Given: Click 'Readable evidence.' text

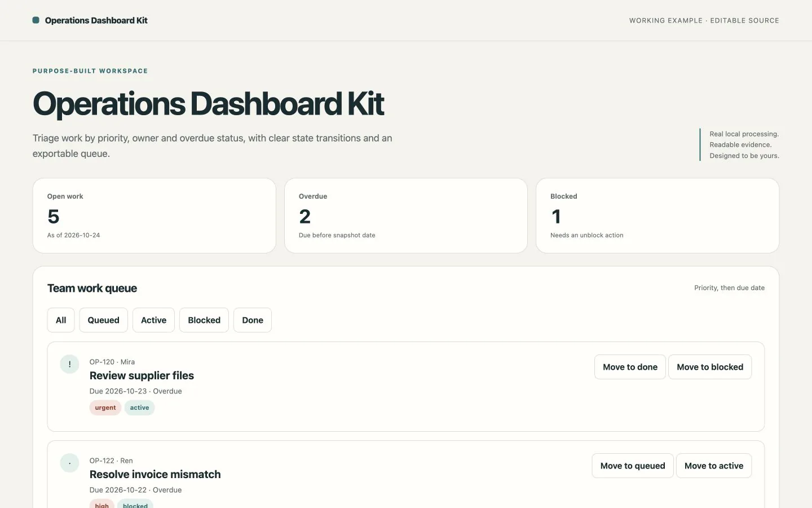Looking at the screenshot, I should pos(740,144).
